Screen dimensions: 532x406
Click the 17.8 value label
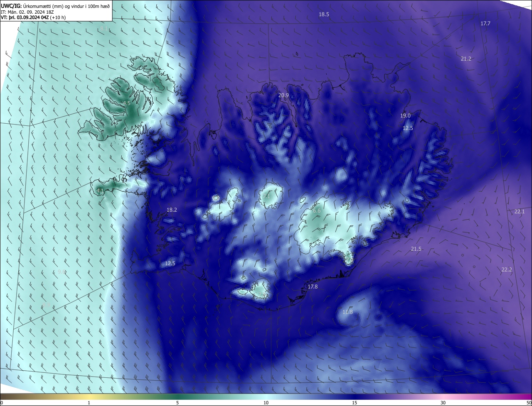313,287
